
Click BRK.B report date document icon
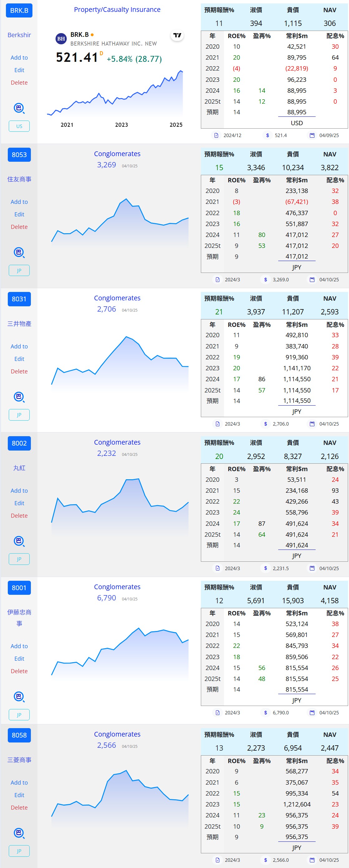point(216,136)
